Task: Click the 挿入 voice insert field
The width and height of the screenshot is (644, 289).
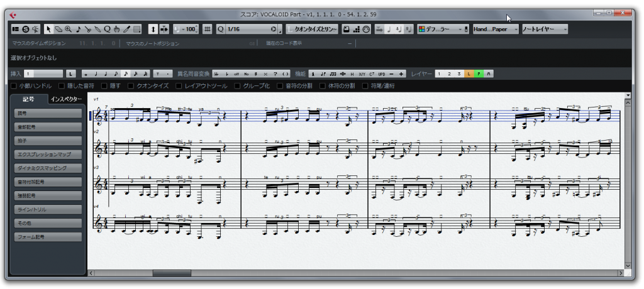Action: tap(43, 74)
